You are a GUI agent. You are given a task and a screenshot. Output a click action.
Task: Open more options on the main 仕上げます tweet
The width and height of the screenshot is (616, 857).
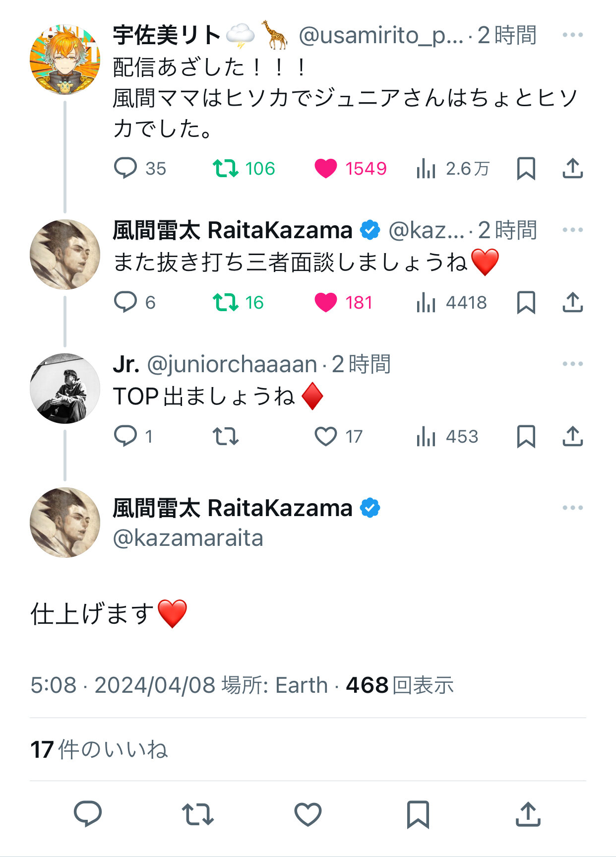(572, 508)
